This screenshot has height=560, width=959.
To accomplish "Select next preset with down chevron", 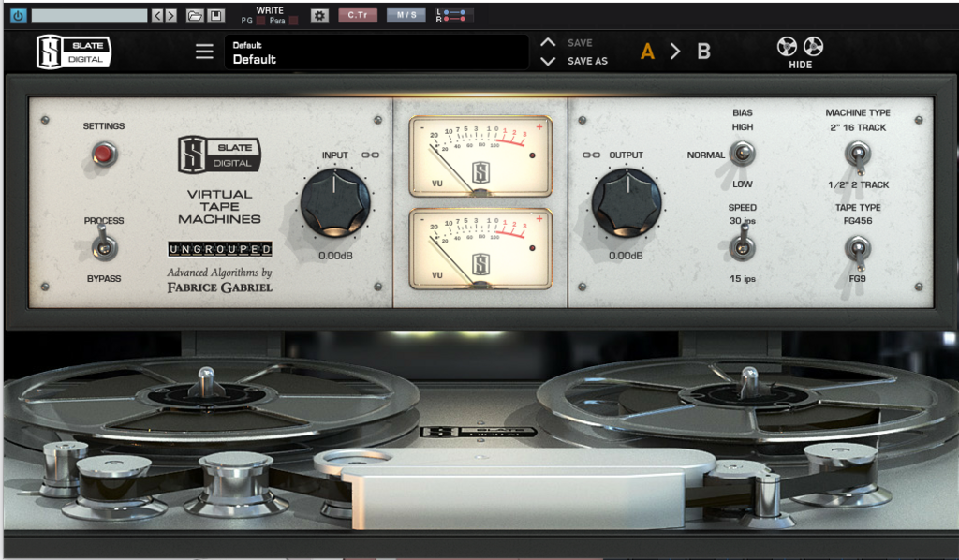I will [548, 61].
